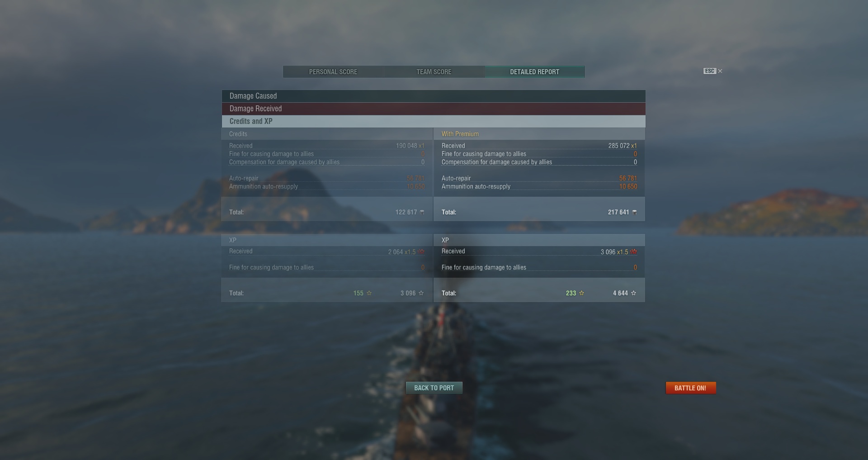This screenshot has width=868, height=460.
Task: Click the Back to Port button
Action: [434, 388]
